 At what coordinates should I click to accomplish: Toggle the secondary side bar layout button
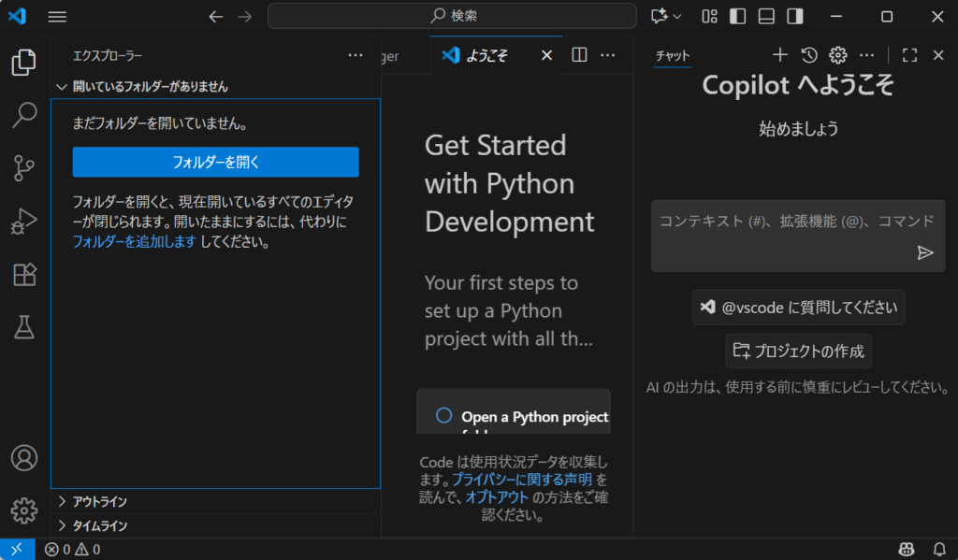(795, 16)
